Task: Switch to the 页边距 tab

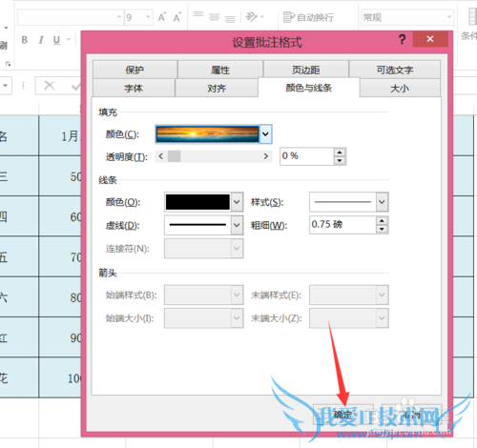Action: click(x=306, y=70)
